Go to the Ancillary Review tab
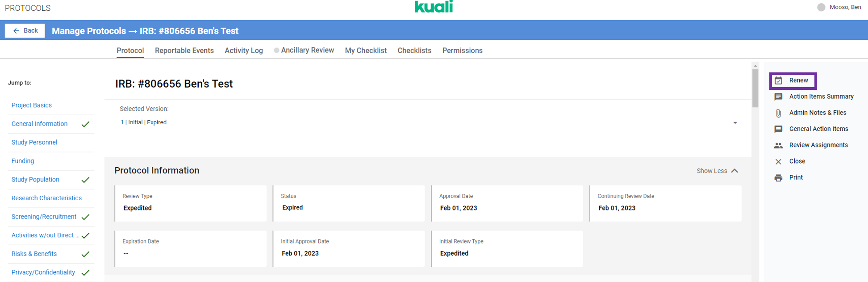Screen dimensions: 868x282 point(307,51)
